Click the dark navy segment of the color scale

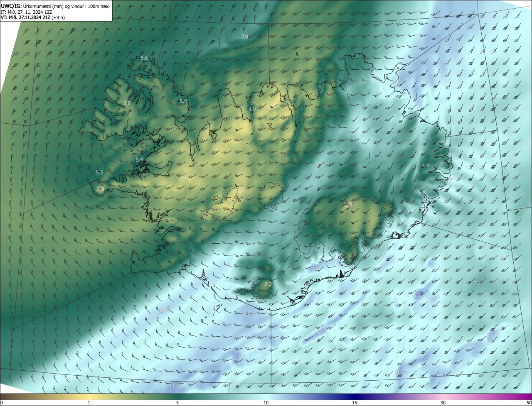coord(355,397)
